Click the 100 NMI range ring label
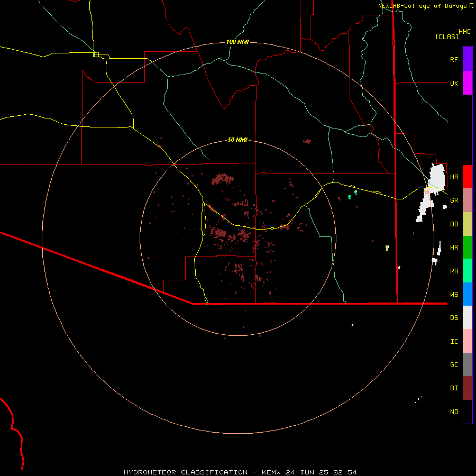The image size is (476, 476). point(237,42)
